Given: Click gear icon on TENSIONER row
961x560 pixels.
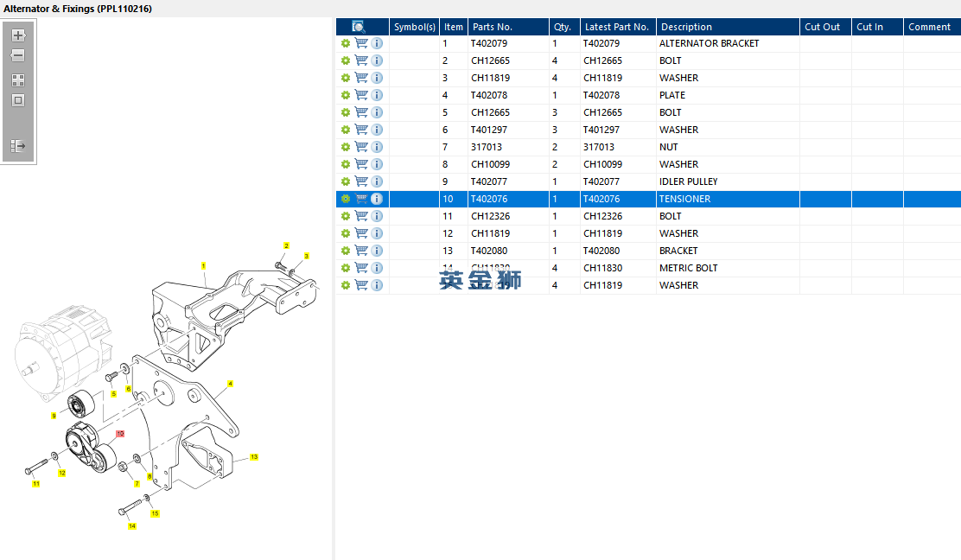Looking at the screenshot, I should 346,199.
